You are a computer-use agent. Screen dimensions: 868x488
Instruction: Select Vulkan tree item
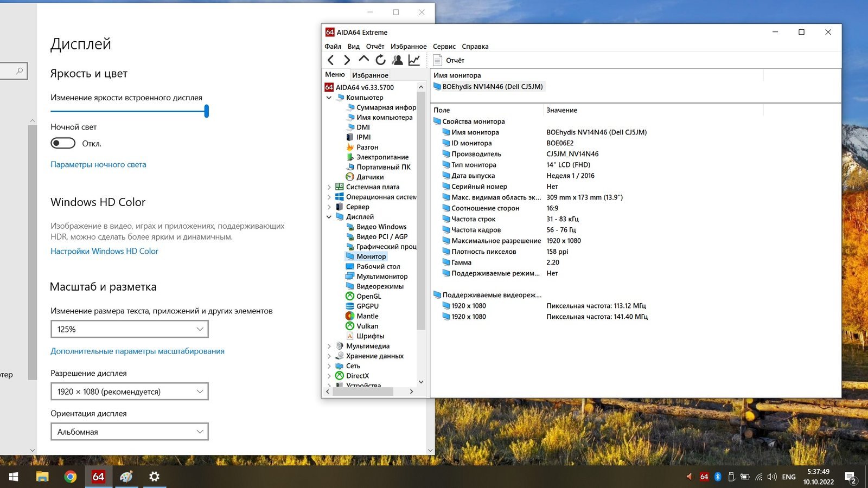[x=362, y=326]
